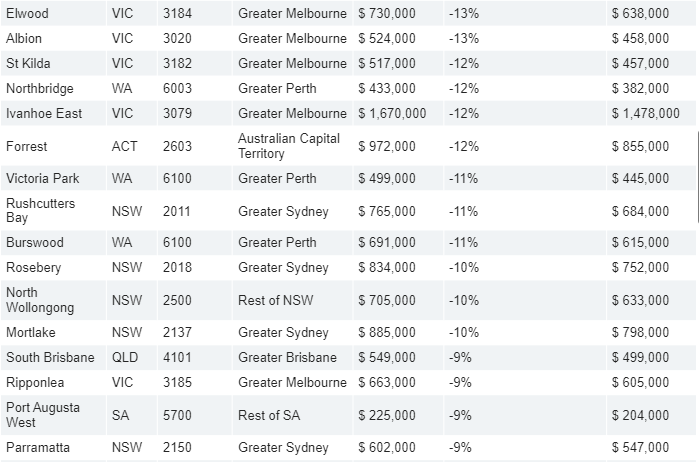Select St Kilda postcode 3182
Image resolution: width=699 pixels, height=462 pixels.
click(x=177, y=63)
